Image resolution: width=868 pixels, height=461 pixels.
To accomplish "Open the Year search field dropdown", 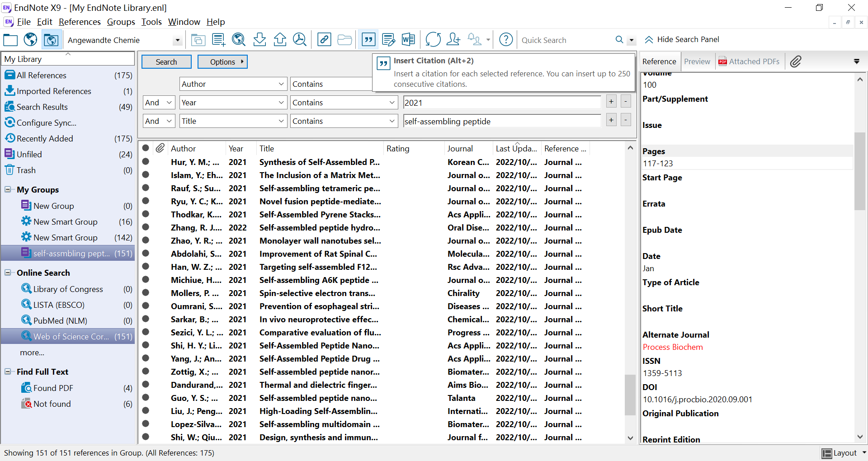I will tap(281, 103).
